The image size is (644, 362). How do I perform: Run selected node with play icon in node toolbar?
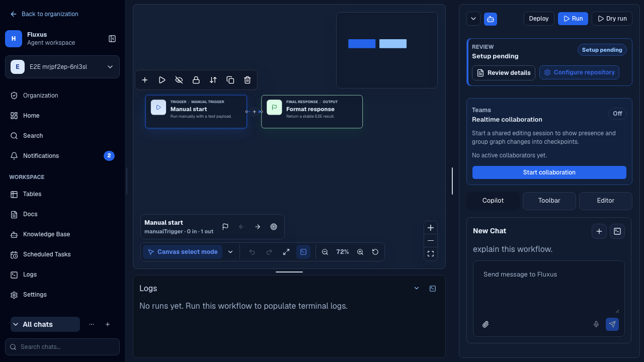pos(162,80)
